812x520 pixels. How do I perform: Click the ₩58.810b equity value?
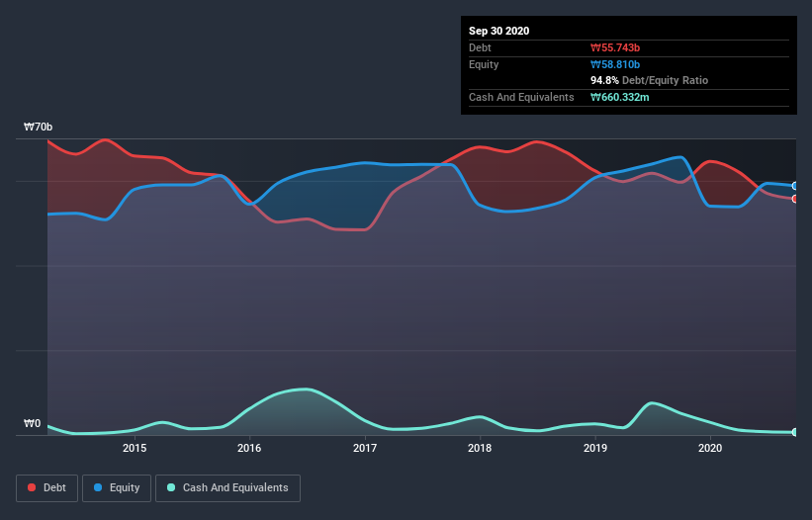[615, 64]
